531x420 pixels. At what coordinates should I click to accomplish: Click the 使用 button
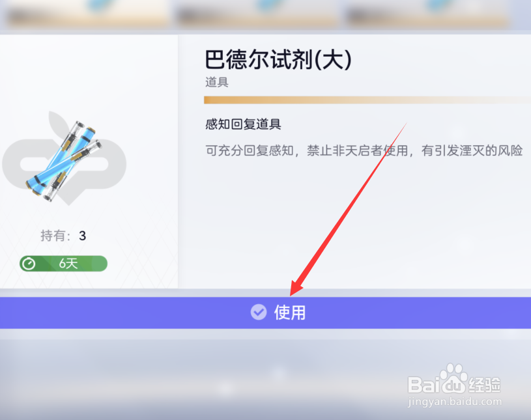266,313
